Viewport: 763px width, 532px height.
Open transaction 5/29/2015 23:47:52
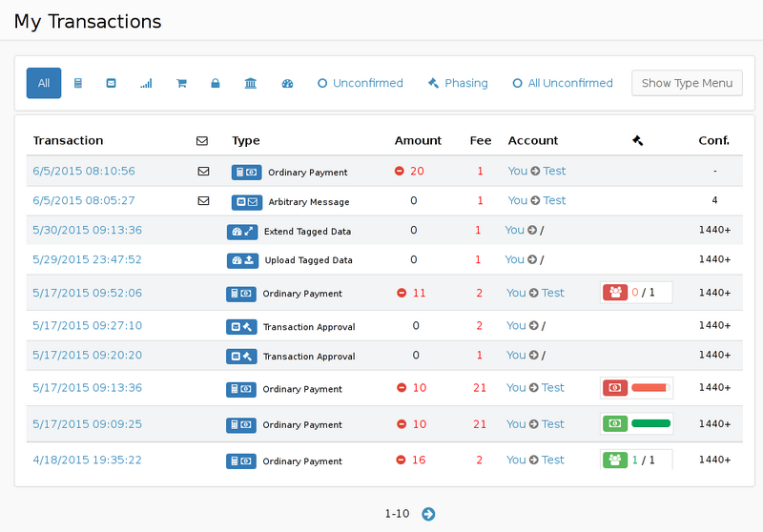(87, 259)
